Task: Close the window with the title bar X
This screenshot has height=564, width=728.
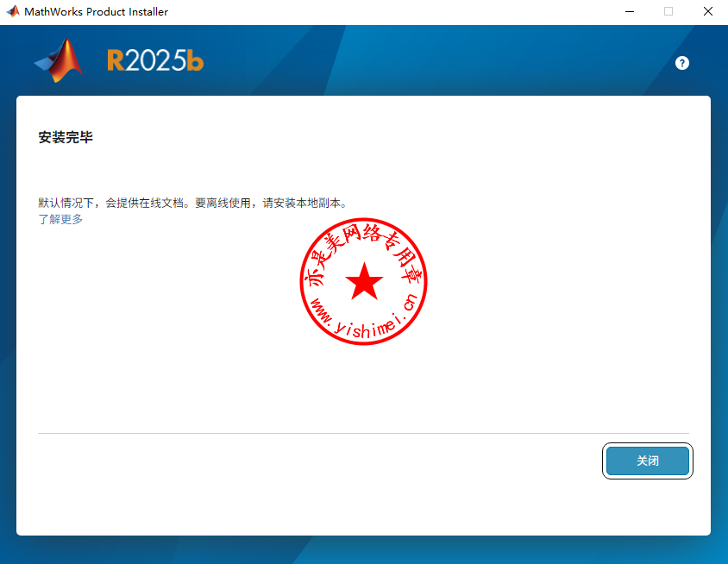Action: (x=707, y=12)
